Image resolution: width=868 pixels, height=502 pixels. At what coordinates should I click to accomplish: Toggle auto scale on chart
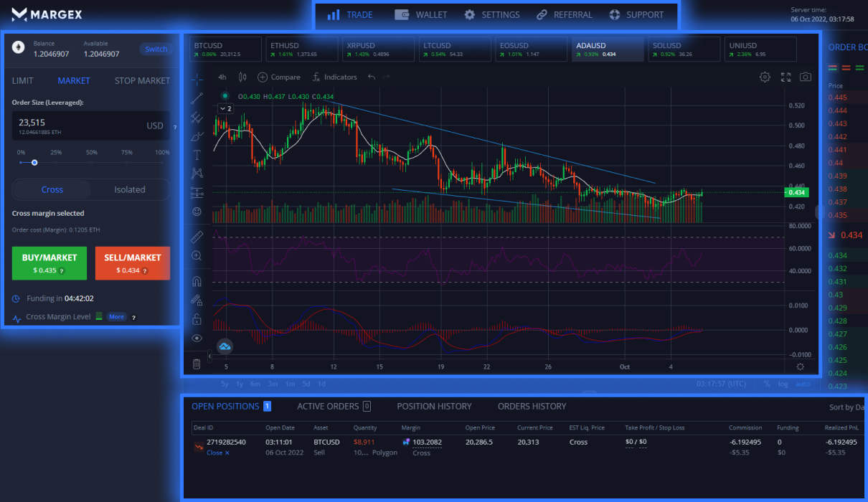click(x=802, y=384)
